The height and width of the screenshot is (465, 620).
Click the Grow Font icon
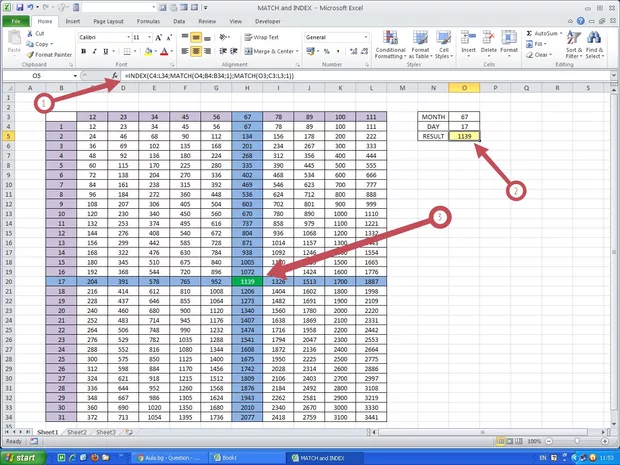tap(159, 38)
